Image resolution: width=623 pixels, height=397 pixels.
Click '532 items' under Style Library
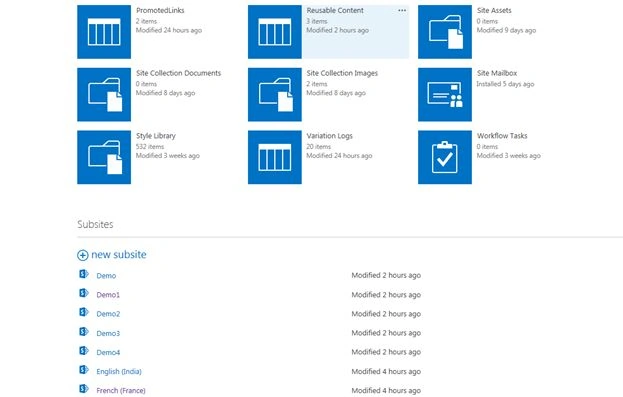click(150, 147)
